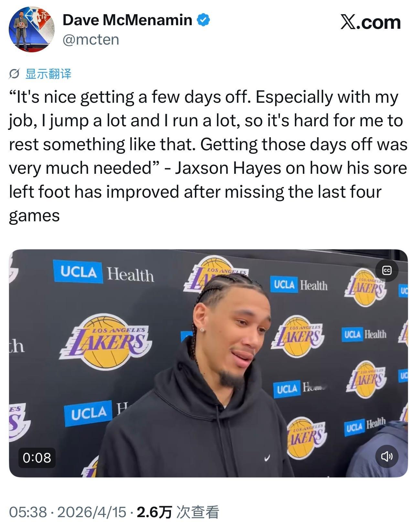Click the translate icon beside 显示翻译
The width and height of the screenshot is (417, 532).
tap(14, 74)
